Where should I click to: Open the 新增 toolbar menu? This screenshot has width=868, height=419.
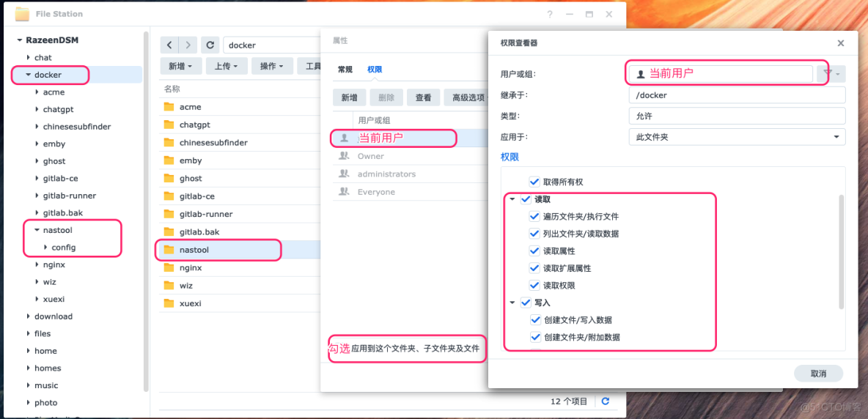pos(180,66)
